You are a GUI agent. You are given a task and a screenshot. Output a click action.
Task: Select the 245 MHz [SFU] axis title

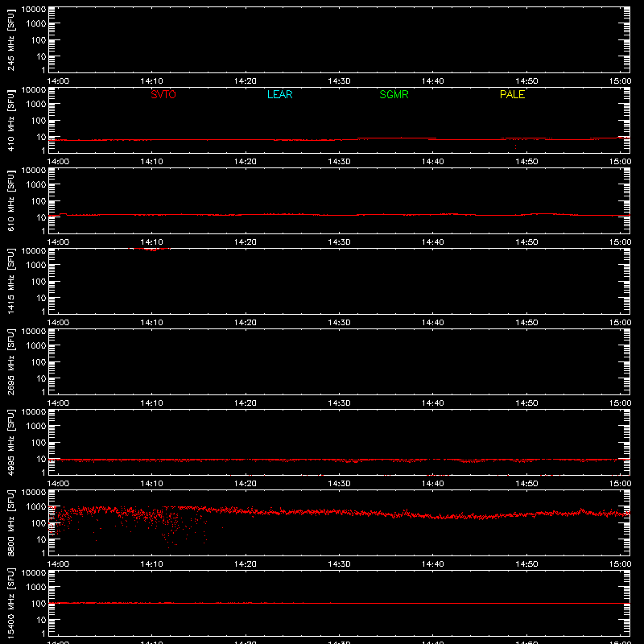(x=10, y=40)
